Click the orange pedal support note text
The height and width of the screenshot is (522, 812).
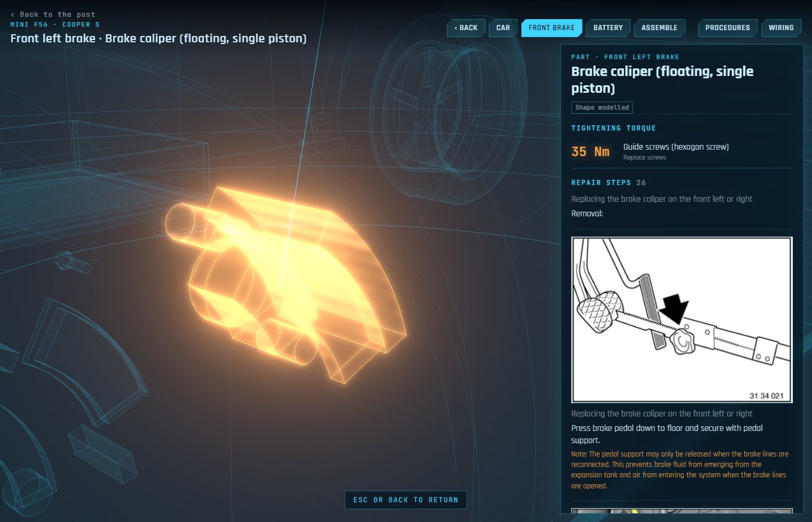click(680, 470)
